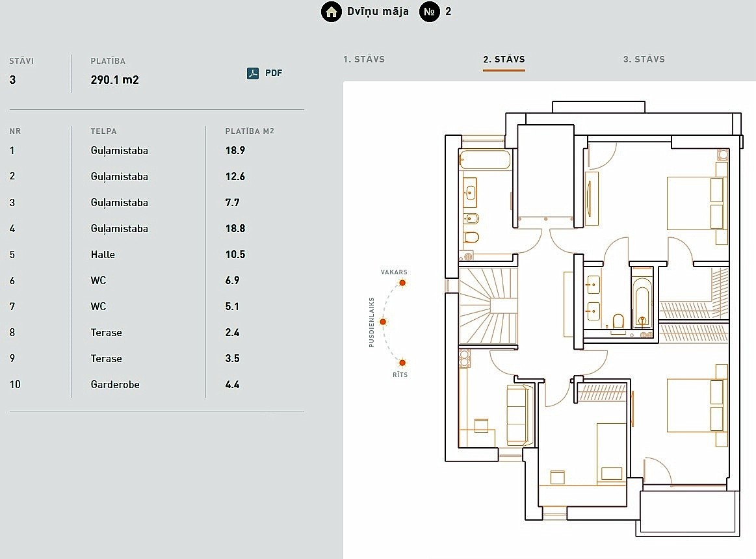
Task: Select the 2. STĀVS floor tab
Action: [504, 59]
